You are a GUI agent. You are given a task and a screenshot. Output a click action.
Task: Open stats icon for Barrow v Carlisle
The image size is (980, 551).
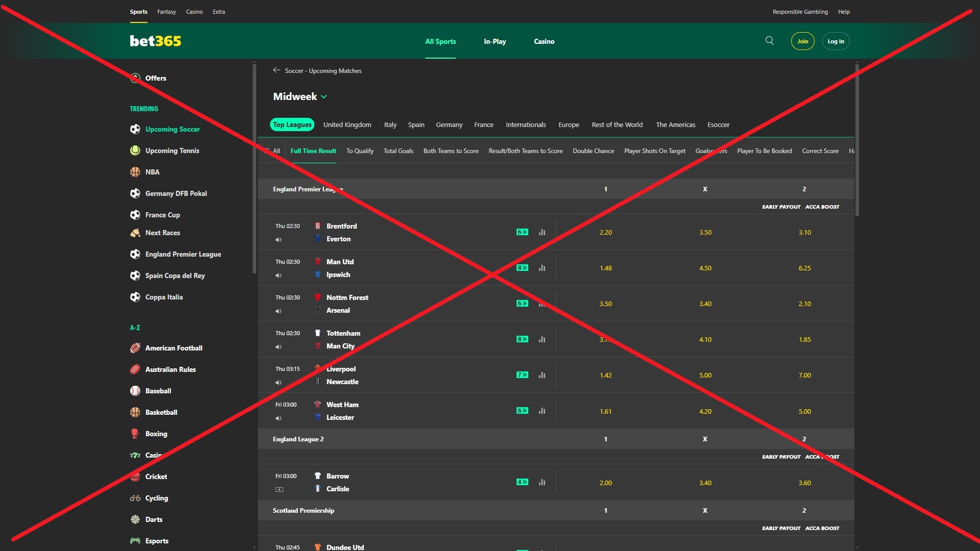point(542,482)
